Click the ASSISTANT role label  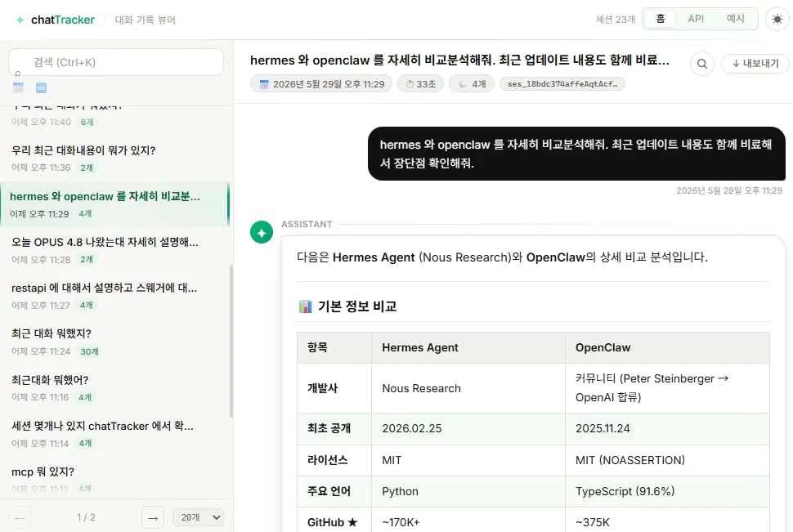[307, 224]
